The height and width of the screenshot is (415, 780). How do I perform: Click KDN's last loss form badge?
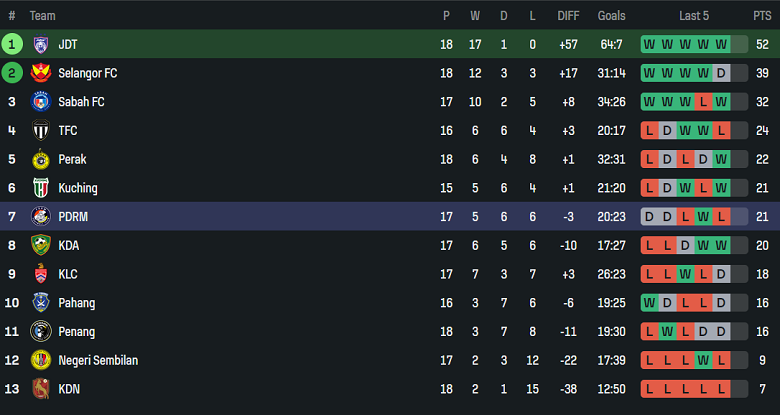tap(721, 388)
